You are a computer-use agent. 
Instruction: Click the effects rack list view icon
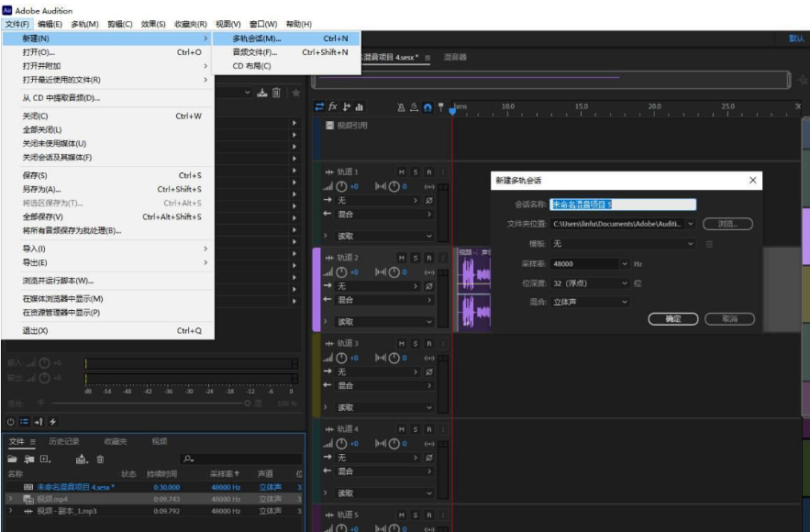24,421
